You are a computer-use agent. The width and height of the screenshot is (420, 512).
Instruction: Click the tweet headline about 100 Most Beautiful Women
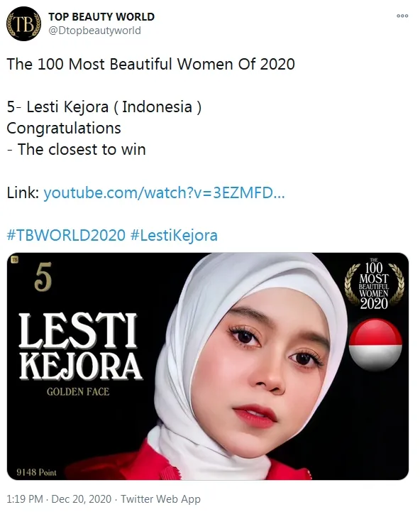(x=151, y=64)
